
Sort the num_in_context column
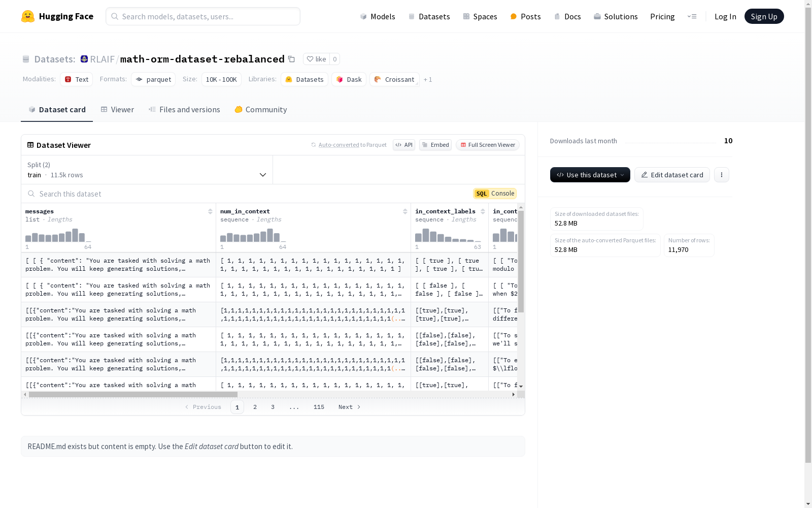coord(405,211)
